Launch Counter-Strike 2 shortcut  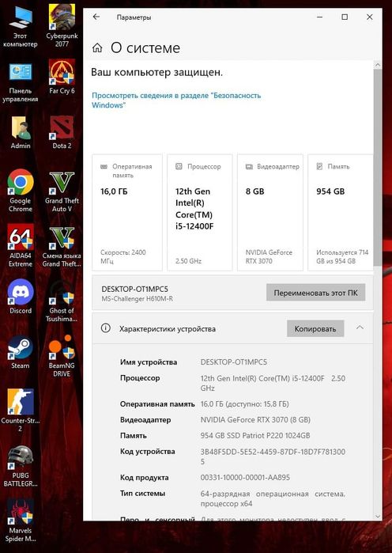pos(21,411)
